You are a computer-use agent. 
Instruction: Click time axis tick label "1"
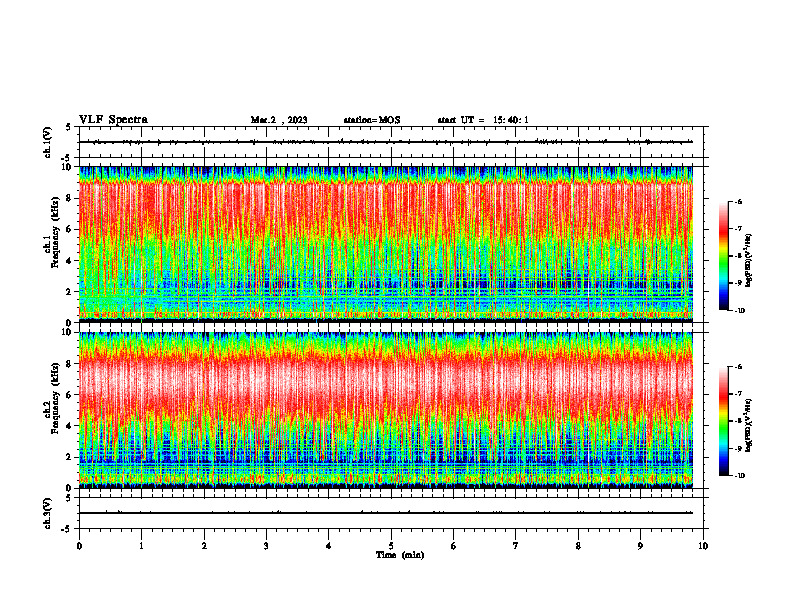141,546
